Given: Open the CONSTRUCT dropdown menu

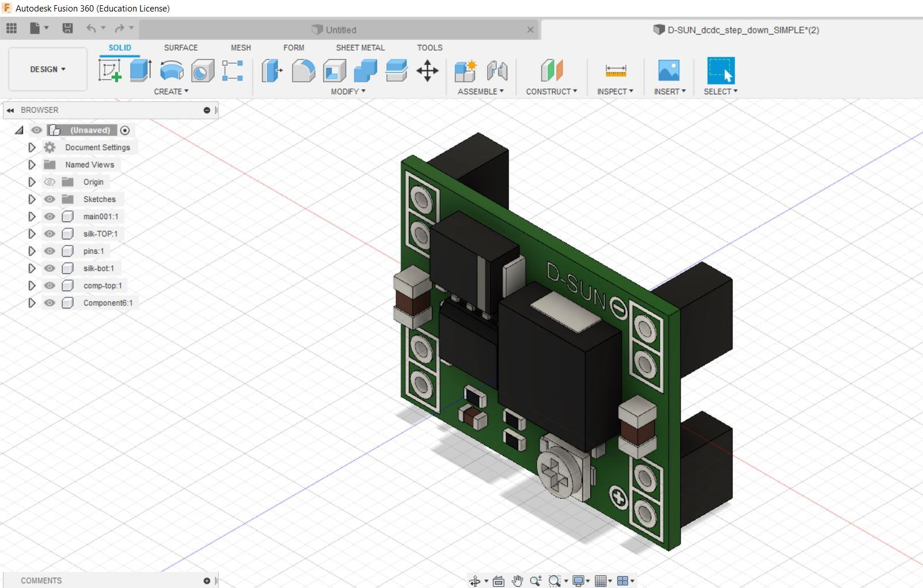Looking at the screenshot, I should 551,91.
